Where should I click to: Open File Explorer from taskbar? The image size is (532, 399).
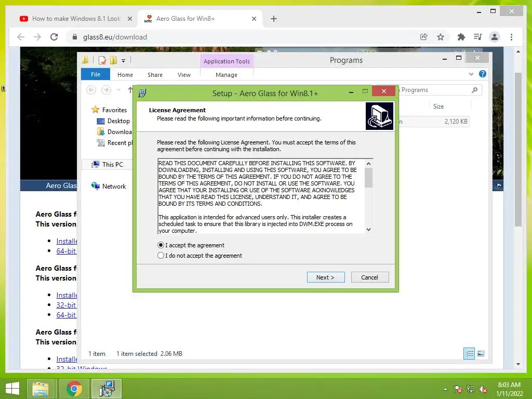[x=41, y=389]
